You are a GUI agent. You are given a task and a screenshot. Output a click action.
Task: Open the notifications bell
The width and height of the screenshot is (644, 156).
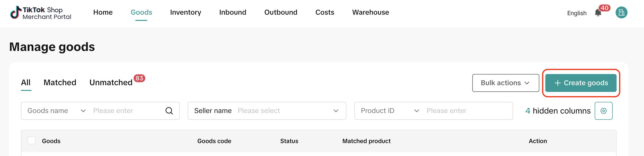coord(598,13)
